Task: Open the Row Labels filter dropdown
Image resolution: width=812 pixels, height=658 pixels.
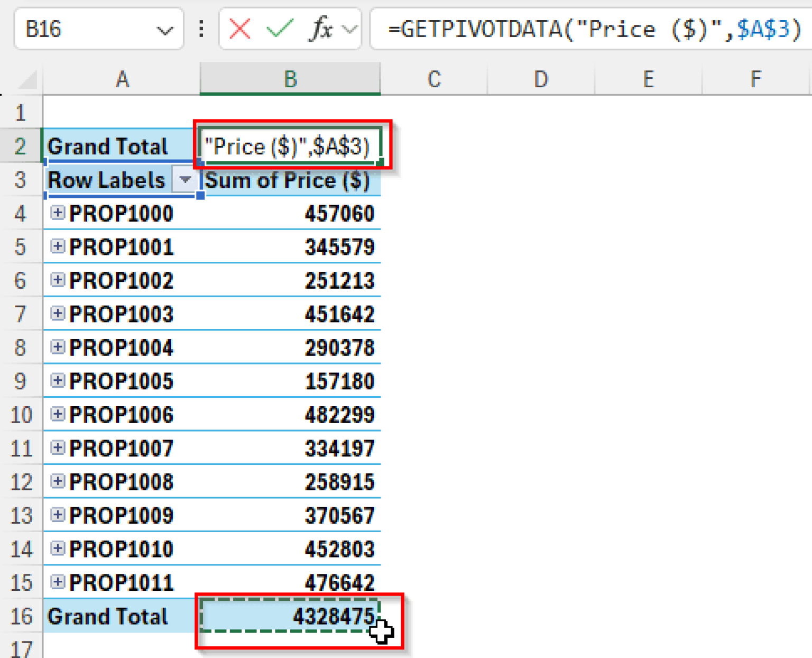Action: [x=185, y=180]
